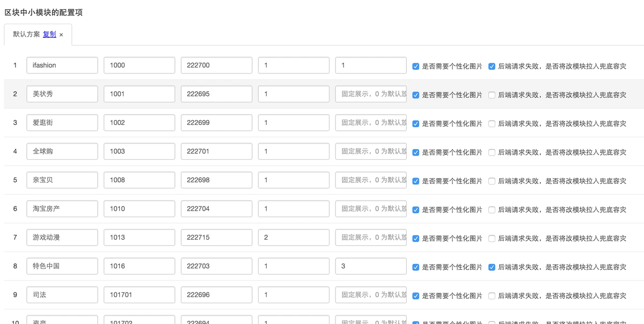Click the 1013 input field
The height and width of the screenshot is (324, 644).
pyautogui.click(x=140, y=238)
